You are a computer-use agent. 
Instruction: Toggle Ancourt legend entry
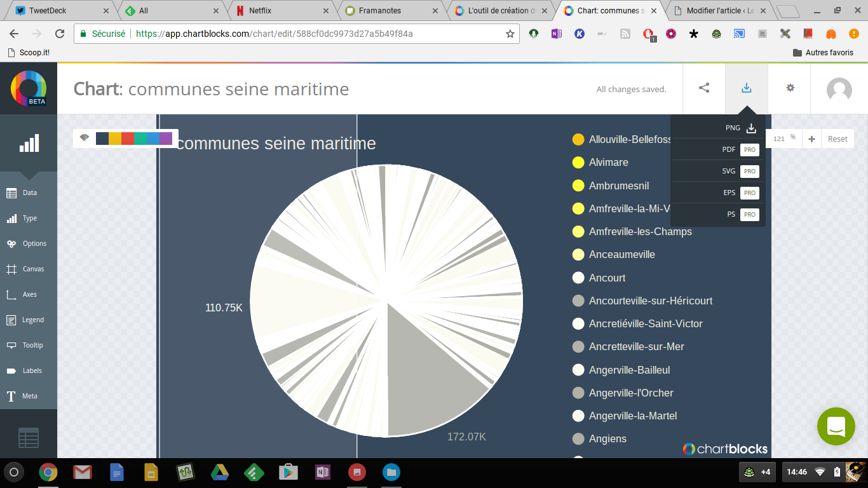coord(599,278)
